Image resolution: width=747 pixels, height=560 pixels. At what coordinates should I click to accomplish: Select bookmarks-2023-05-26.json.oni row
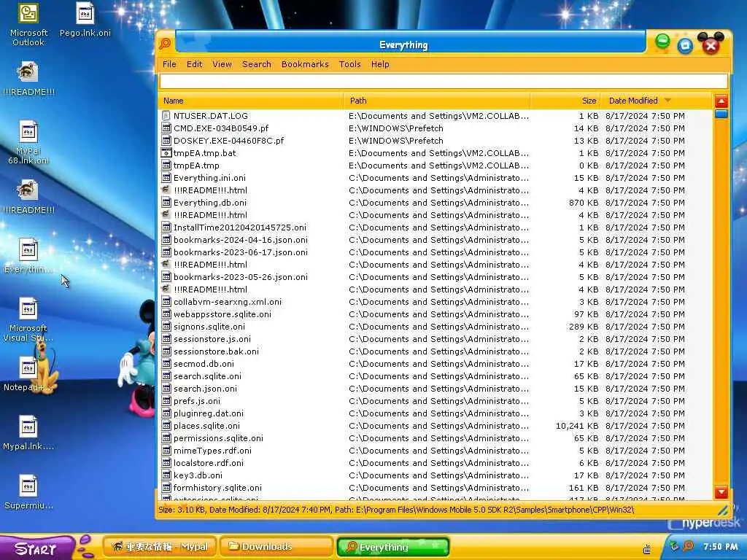coord(435,276)
